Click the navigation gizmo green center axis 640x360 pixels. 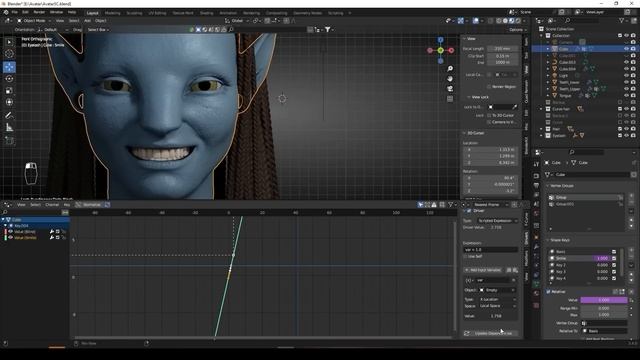pos(440,50)
